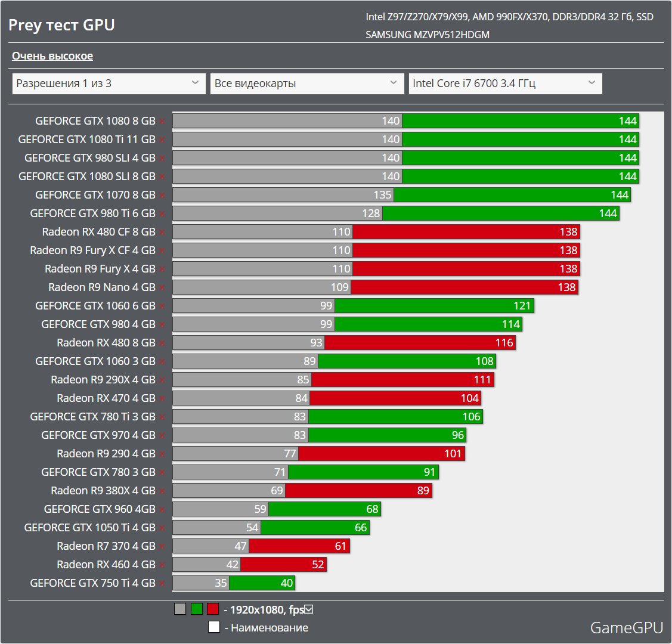This screenshot has height=644, width=672.
Task: Click the 'GEFORCE GTX 750 Ti 4 GB' label
Action: tap(92, 583)
